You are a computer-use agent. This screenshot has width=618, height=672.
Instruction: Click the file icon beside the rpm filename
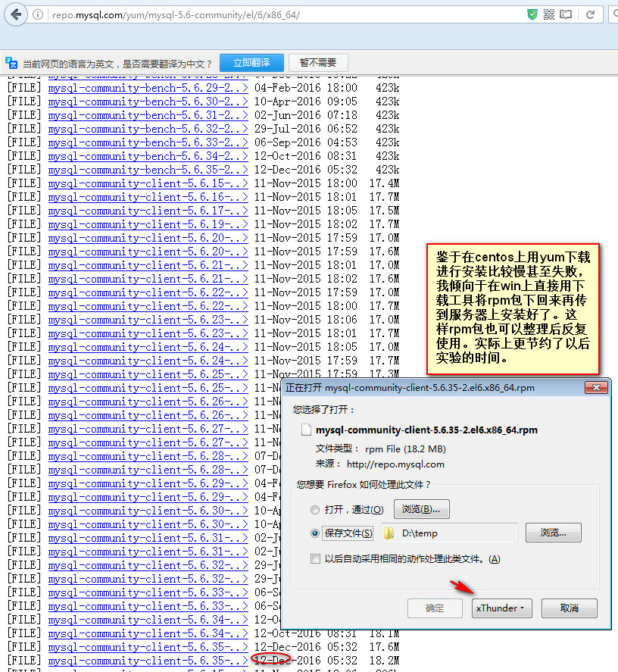[306, 430]
